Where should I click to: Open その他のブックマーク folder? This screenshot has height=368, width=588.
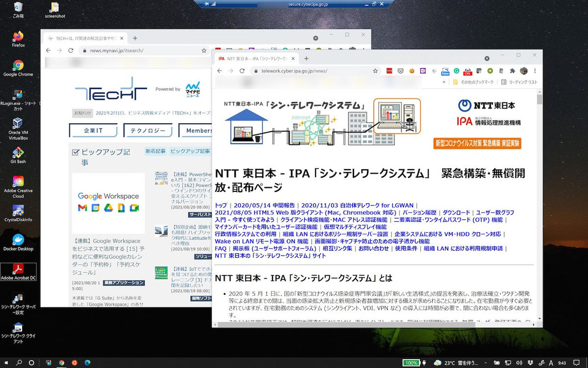coord(473,82)
